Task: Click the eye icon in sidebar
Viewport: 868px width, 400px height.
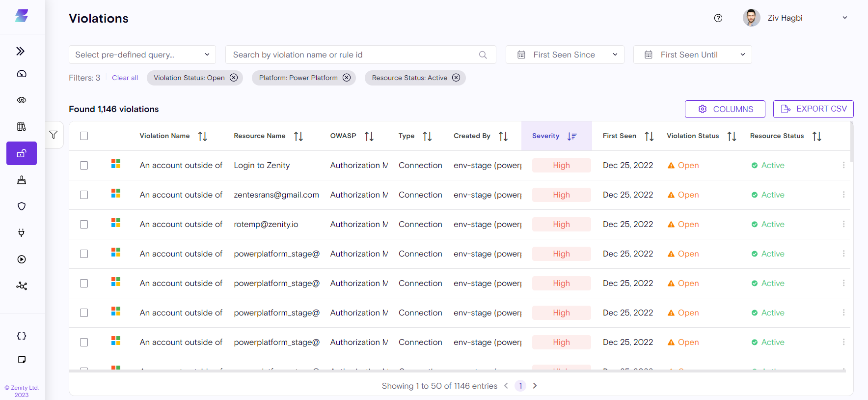Action: coord(22,100)
